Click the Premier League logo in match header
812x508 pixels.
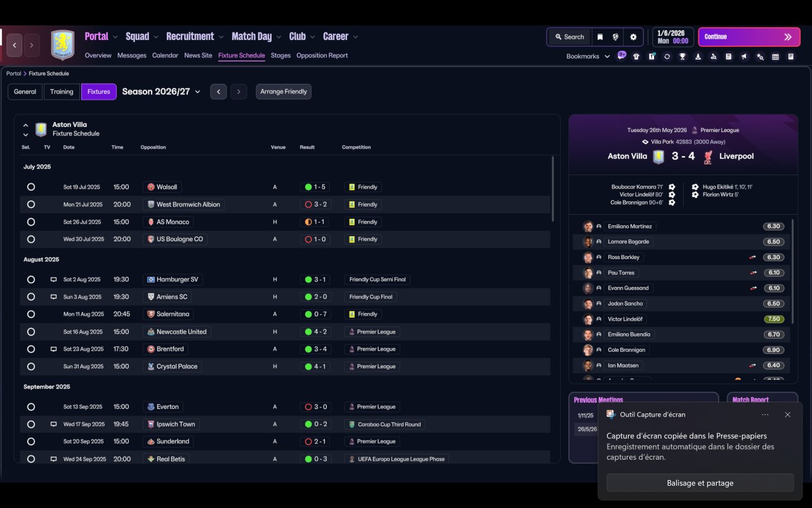click(695, 130)
